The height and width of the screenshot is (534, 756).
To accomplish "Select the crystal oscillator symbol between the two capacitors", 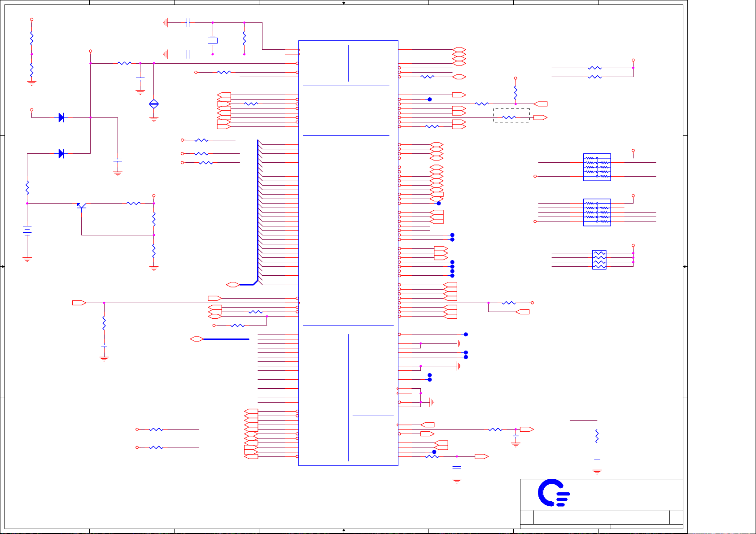I will click(213, 40).
